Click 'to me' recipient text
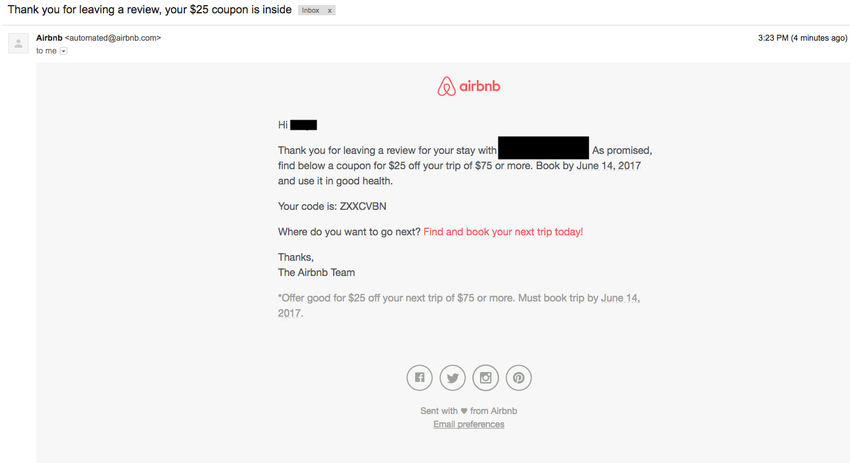The width and height of the screenshot is (850, 463). pyautogui.click(x=46, y=51)
